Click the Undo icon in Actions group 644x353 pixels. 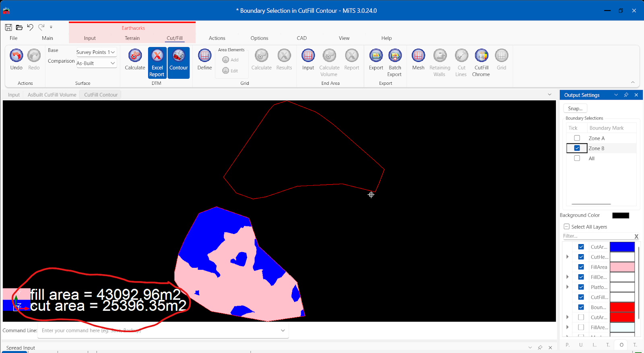point(17,55)
